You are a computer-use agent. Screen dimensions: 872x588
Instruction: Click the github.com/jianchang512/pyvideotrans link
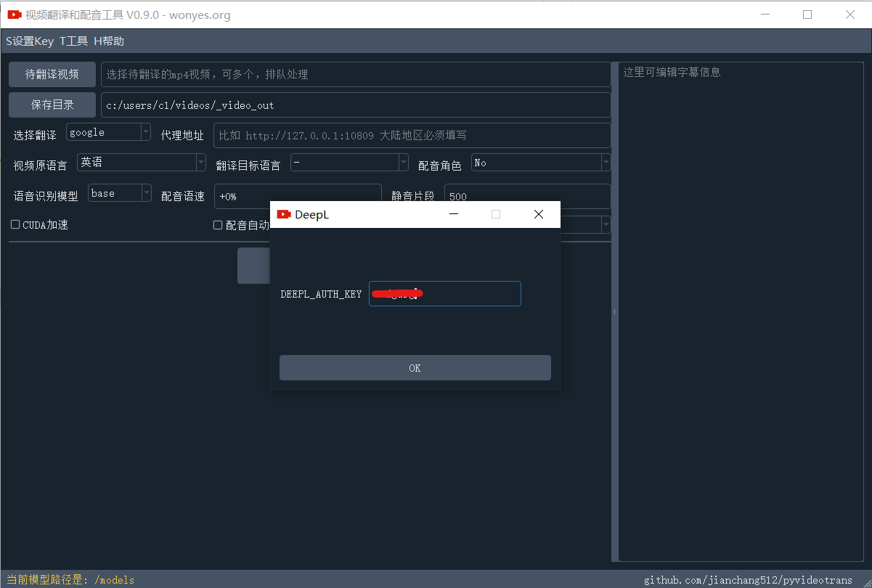[748, 580]
